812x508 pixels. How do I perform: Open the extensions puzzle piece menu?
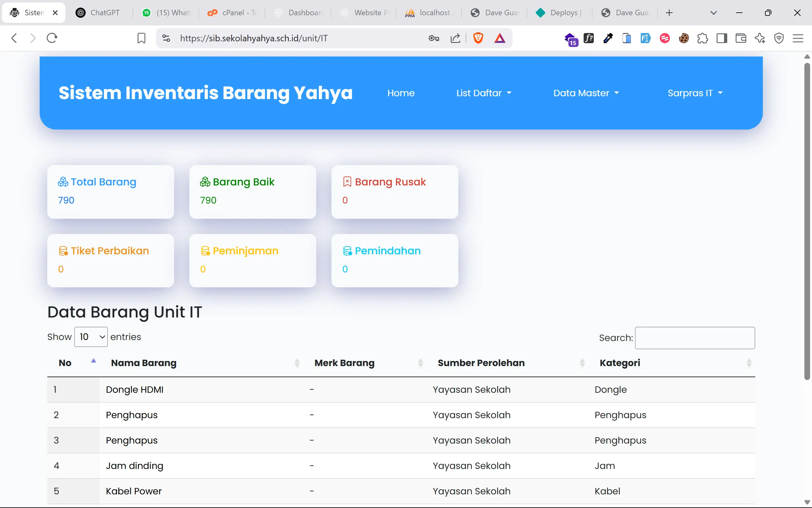[703, 38]
